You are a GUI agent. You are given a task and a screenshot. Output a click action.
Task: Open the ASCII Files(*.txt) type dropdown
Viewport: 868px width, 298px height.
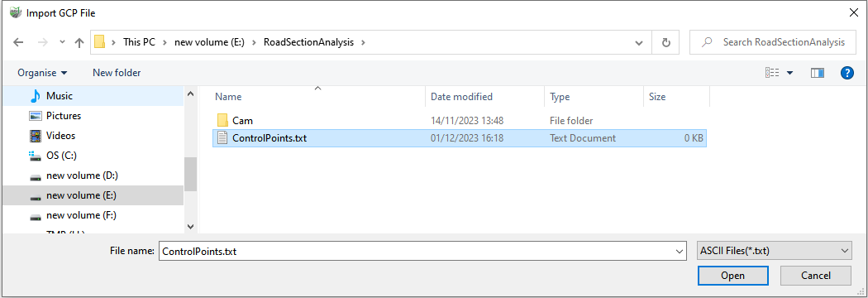click(x=774, y=251)
